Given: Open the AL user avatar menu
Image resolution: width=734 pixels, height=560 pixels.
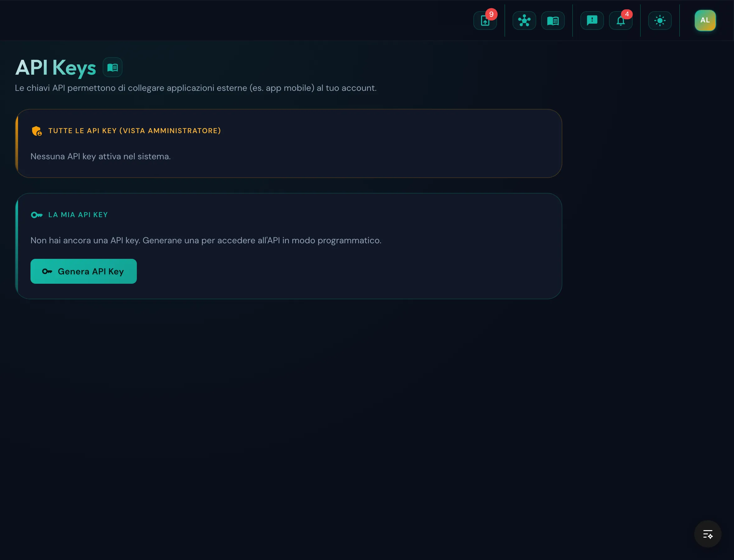Looking at the screenshot, I should coord(705,20).
